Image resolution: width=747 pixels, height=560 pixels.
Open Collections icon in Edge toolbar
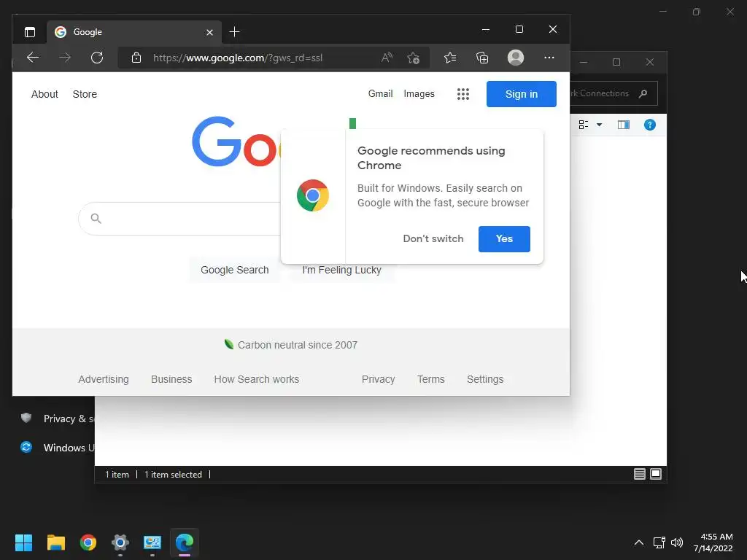tap(482, 58)
